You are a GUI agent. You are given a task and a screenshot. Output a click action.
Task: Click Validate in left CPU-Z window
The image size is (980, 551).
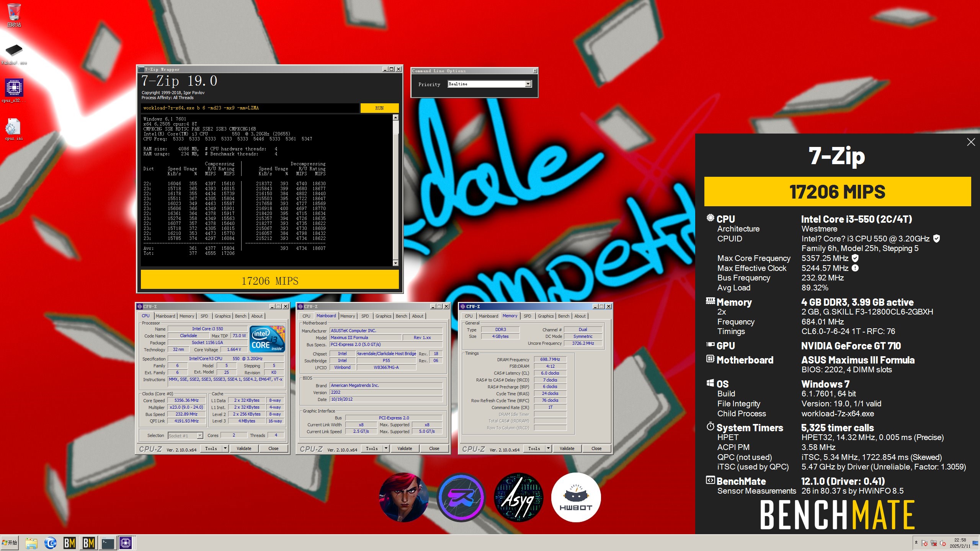pyautogui.click(x=244, y=448)
